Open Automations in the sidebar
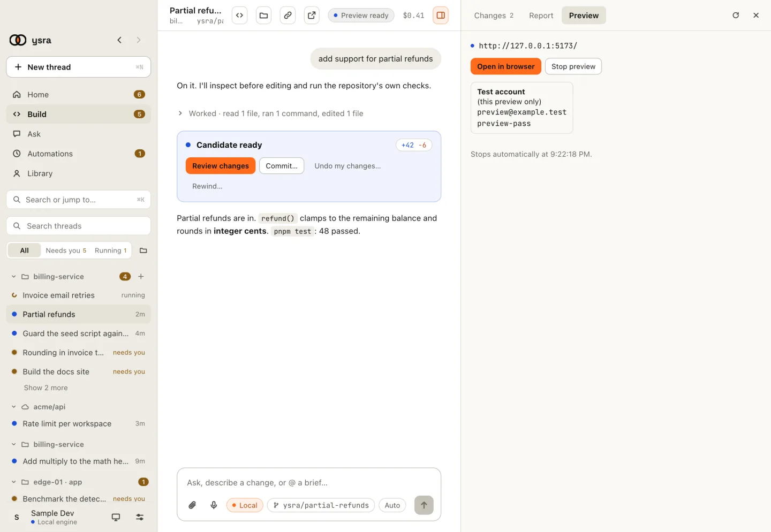Image resolution: width=771 pixels, height=532 pixels. coord(79,154)
